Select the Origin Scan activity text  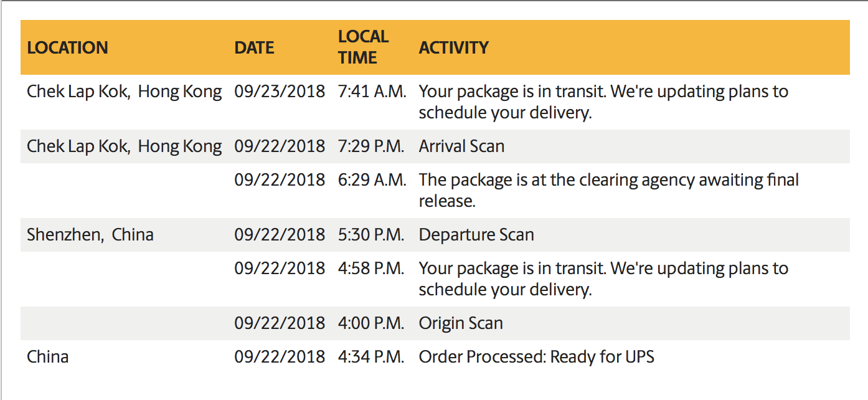pos(461,323)
